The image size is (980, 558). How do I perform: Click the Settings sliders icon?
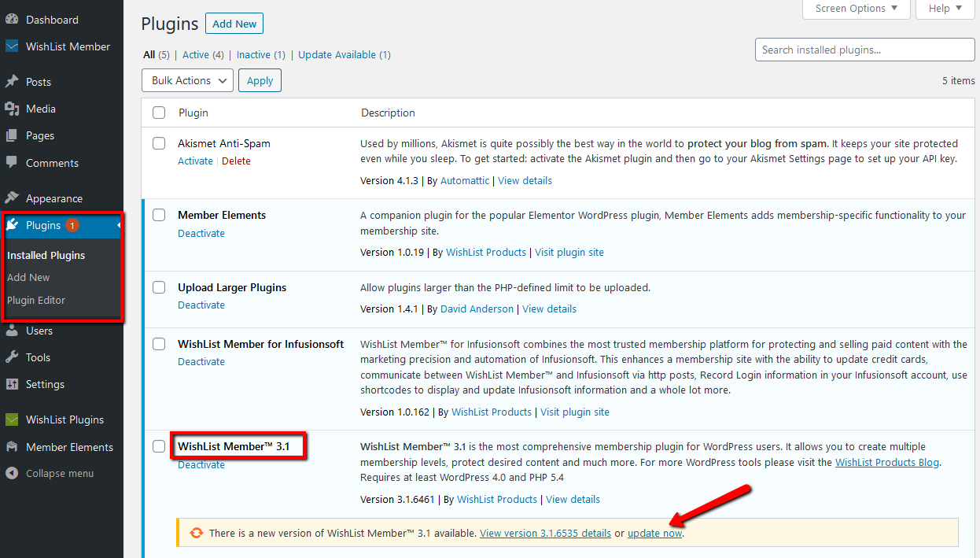tap(12, 384)
